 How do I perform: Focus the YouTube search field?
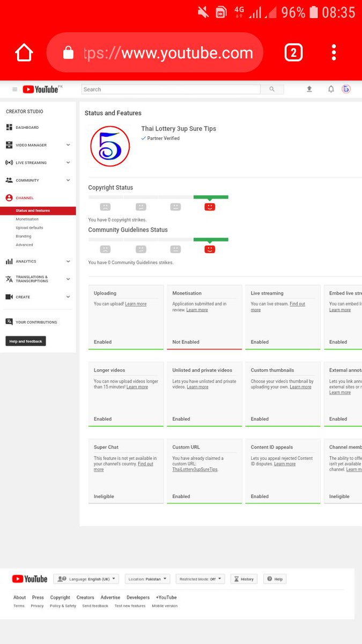click(171, 89)
